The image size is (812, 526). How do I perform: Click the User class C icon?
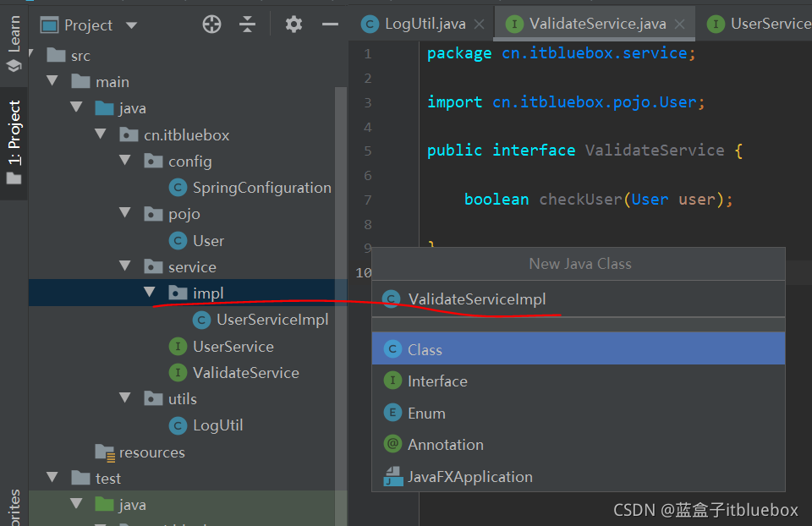(x=178, y=241)
